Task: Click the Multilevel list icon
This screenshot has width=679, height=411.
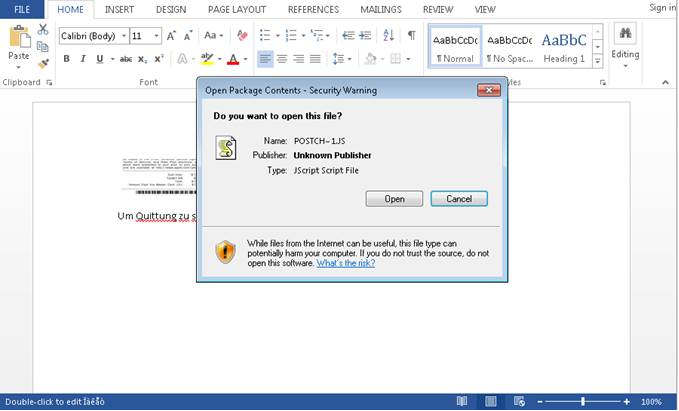Action: click(317, 36)
